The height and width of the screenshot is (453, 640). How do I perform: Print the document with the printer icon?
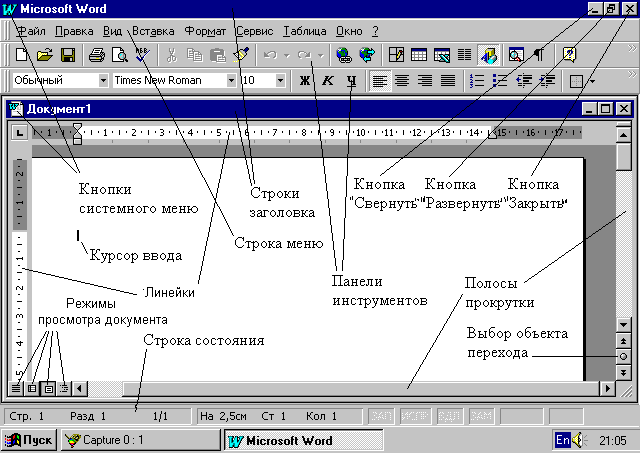click(x=96, y=54)
